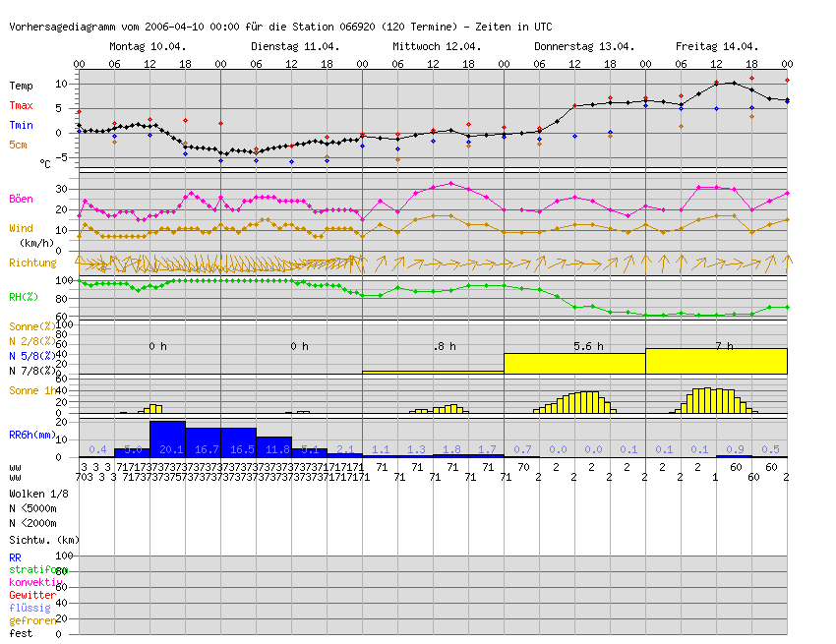Click the red 'Tmax' legend label

pos(21,105)
